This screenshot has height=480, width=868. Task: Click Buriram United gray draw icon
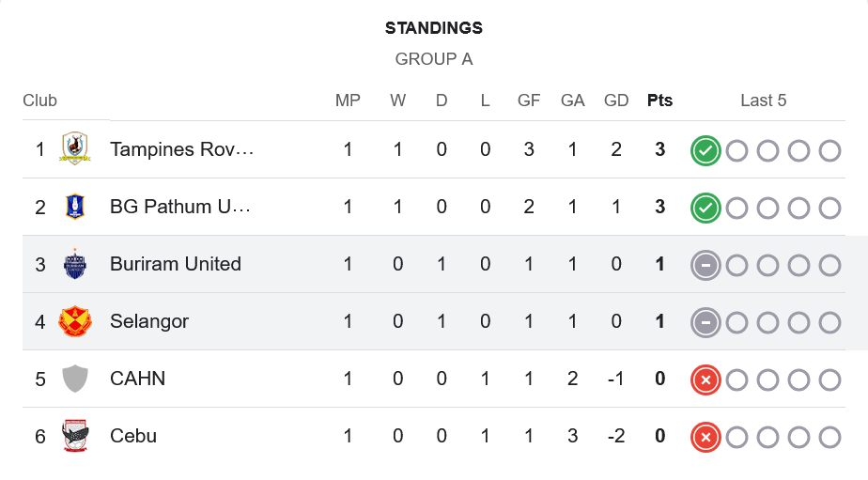[705, 265]
